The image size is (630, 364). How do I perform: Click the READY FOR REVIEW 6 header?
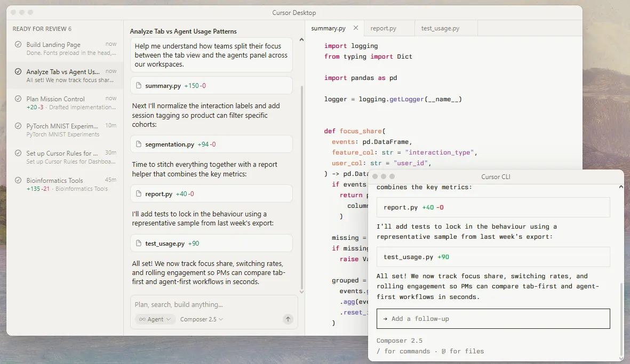42,29
